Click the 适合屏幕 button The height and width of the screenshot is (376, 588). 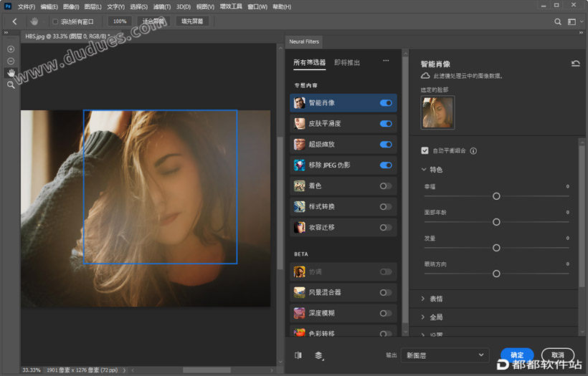(153, 21)
